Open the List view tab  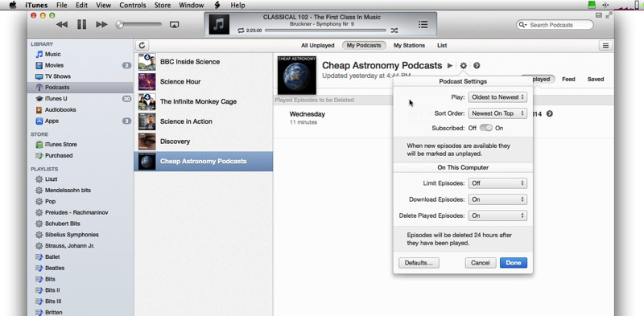[442, 46]
